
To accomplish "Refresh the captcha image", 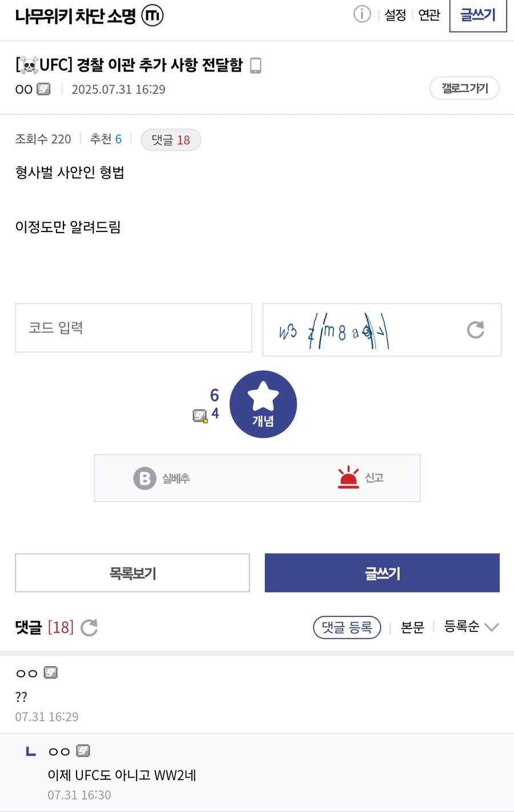I will [476, 330].
